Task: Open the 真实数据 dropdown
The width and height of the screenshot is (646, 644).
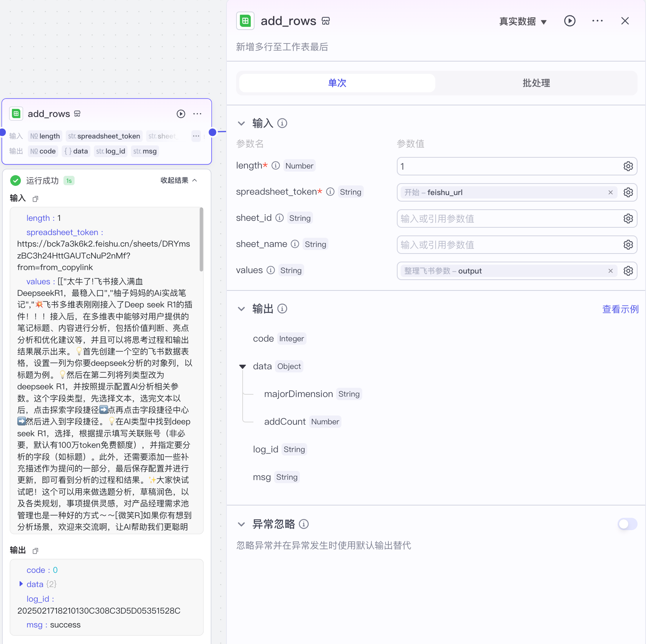Action: [x=523, y=22]
